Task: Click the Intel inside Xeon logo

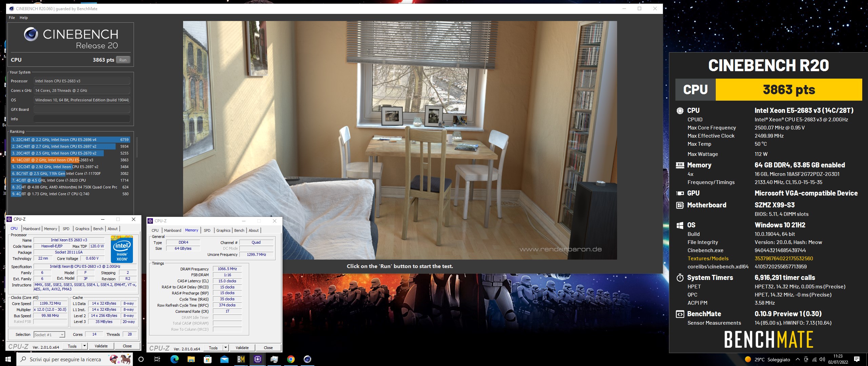Action: tap(122, 249)
